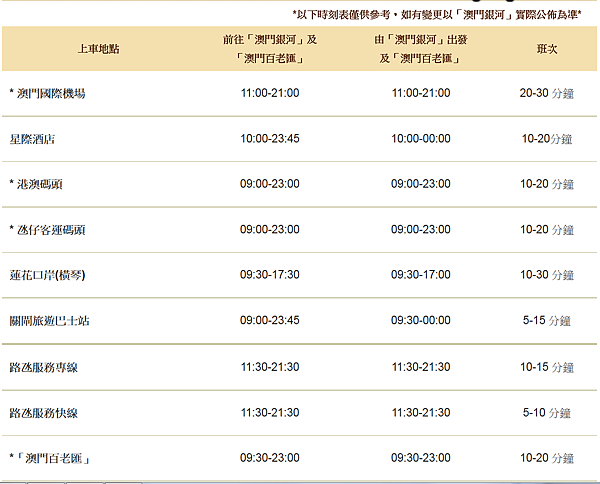Viewport: 600px width, 484px height.
Task: Select the 前往「澳門銀河」及「澳門百老匯」 header
Action: (270, 49)
